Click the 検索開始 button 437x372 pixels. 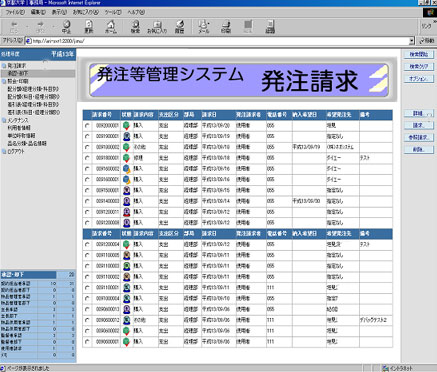pos(419,54)
